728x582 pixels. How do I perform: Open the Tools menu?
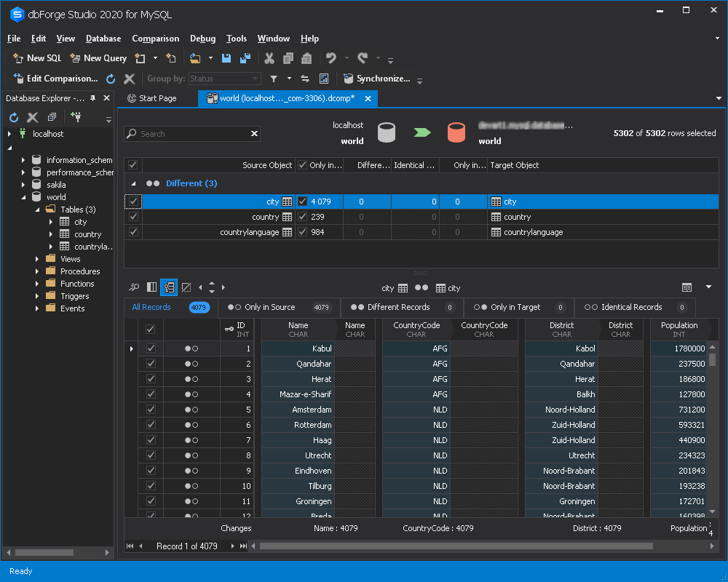tap(237, 39)
